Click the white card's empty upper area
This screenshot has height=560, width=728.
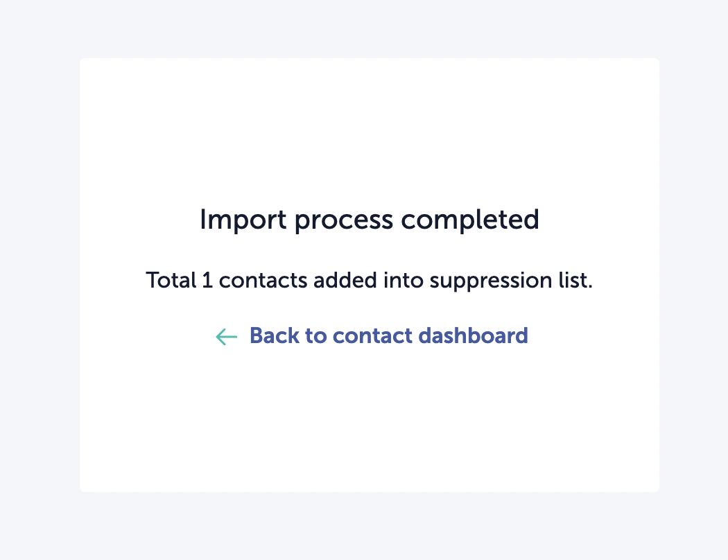[x=370, y=130]
